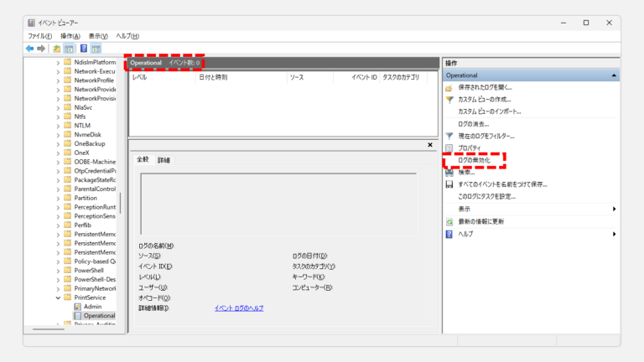
Task: Collapse the Operational actions section arrow
Action: pos(614,75)
